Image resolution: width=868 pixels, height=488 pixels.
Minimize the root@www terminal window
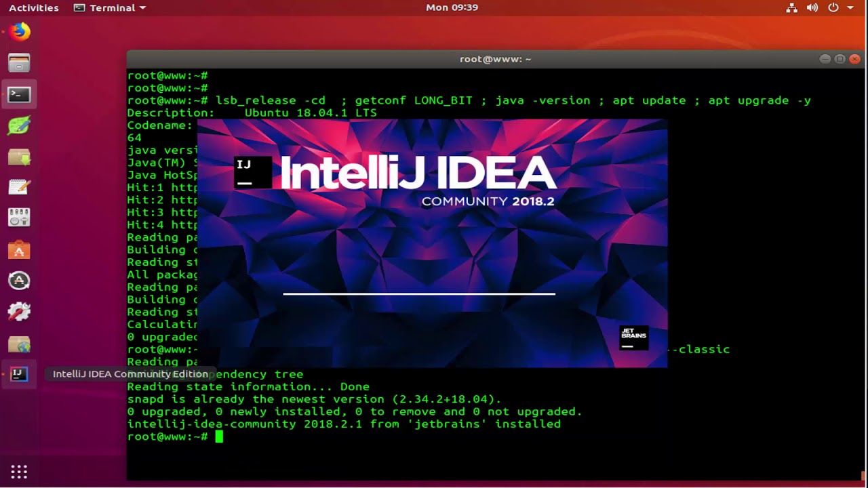825,59
